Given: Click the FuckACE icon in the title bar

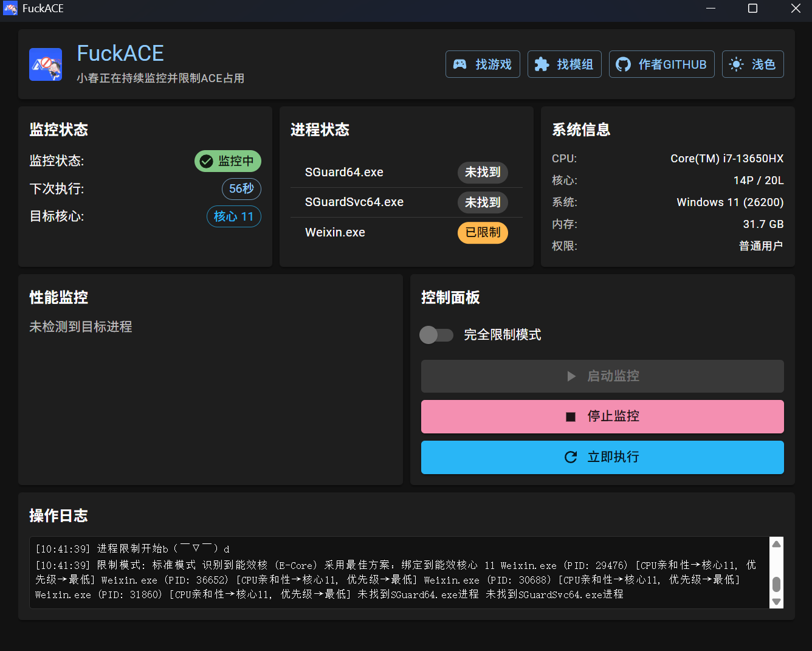Looking at the screenshot, I should [x=10, y=9].
